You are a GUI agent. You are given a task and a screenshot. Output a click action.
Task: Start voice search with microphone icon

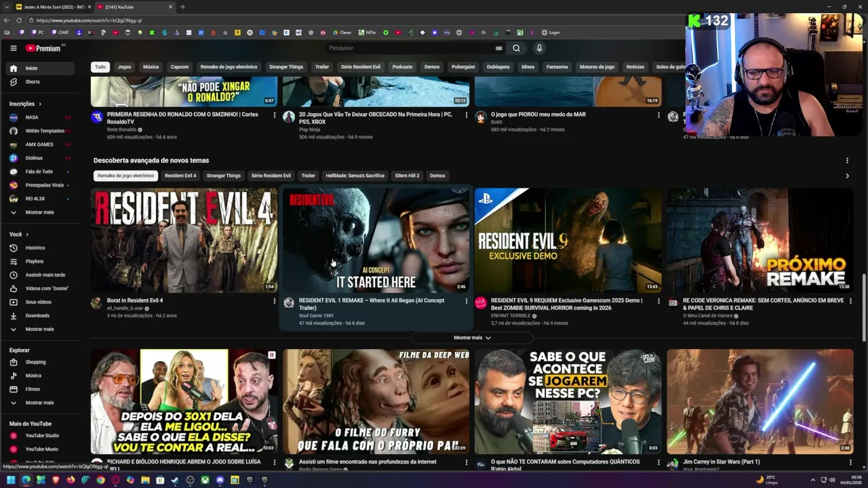point(539,48)
